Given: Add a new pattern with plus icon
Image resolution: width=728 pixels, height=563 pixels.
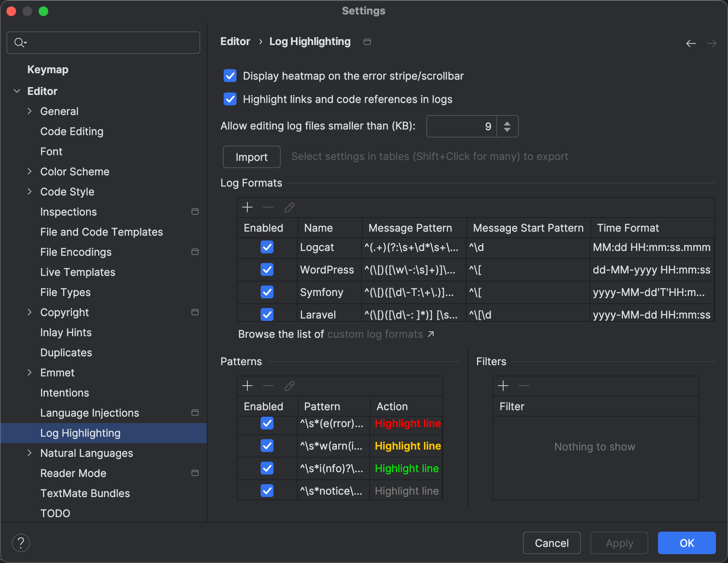Looking at the screenshot, I should click(247, 386).
